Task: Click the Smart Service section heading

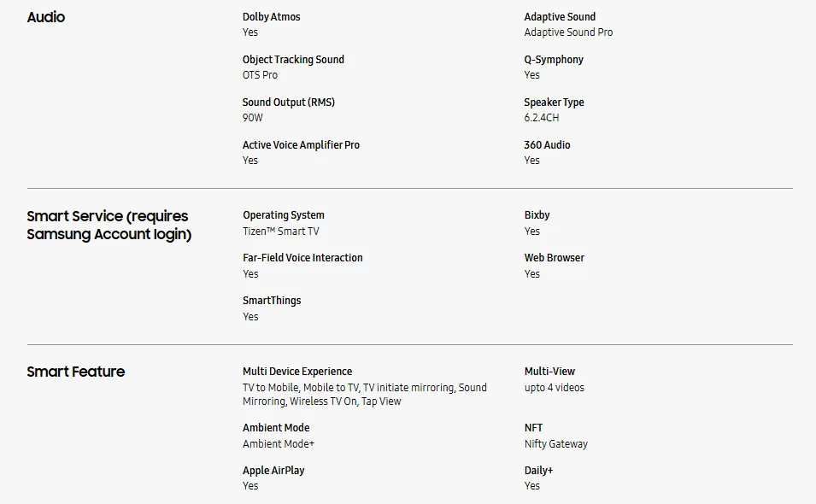Action: coord(109,225)
